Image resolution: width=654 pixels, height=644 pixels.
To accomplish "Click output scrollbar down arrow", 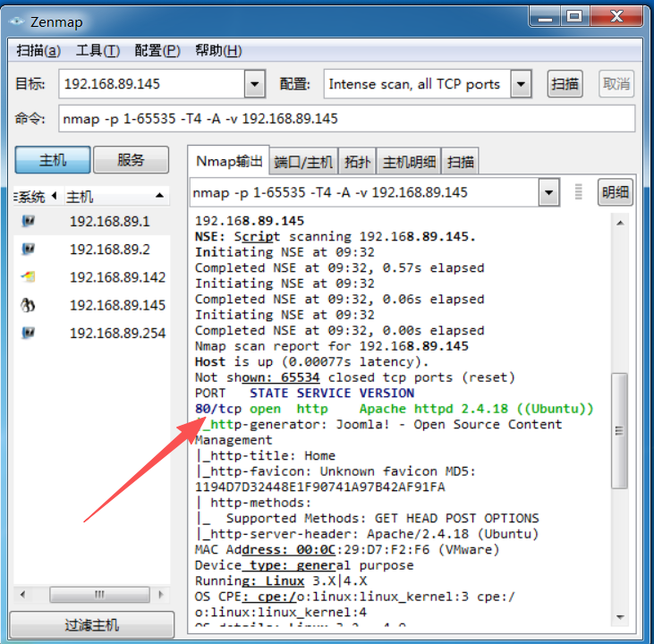I will [x=620, y=617].
